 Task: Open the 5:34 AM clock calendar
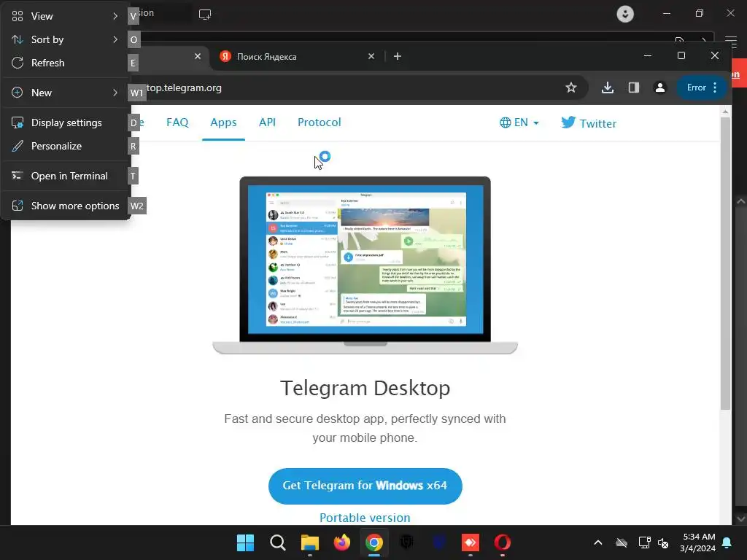point(697,542)
